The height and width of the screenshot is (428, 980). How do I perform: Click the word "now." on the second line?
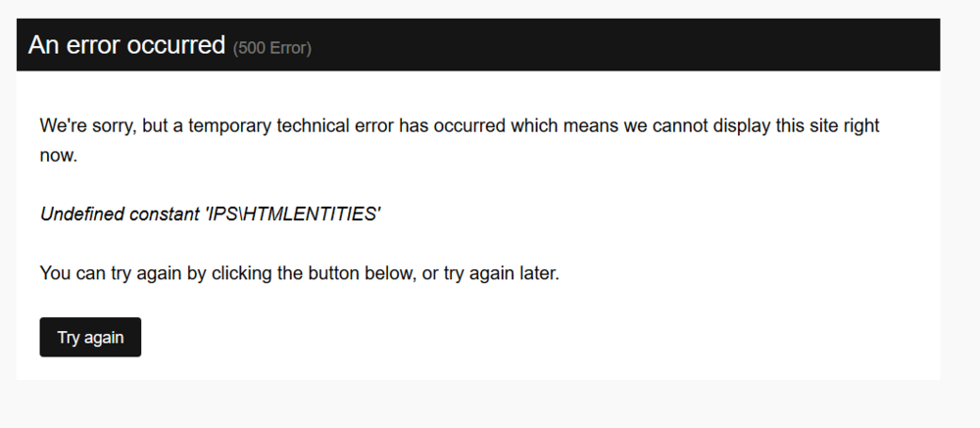coord(58,155)
